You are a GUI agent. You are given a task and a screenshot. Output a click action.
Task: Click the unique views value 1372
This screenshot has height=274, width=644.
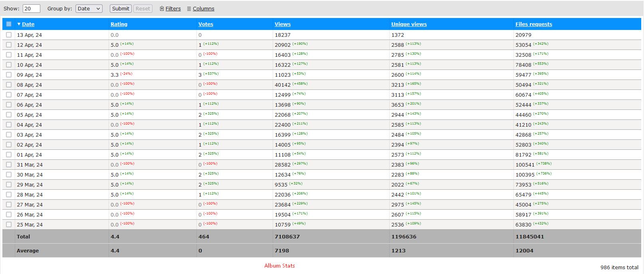point(398,35)
